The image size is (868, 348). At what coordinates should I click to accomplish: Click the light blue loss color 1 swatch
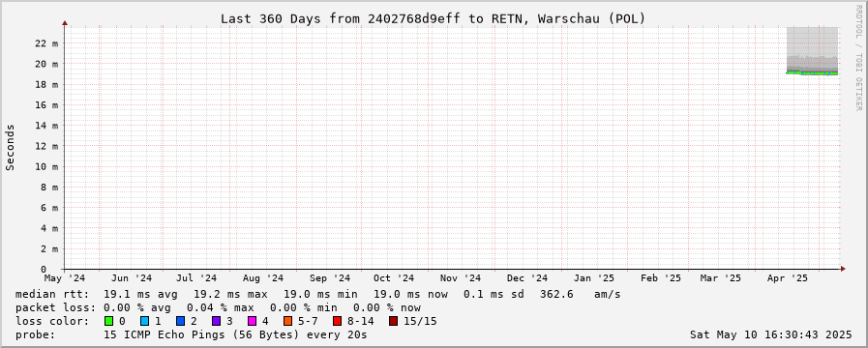[x=144, y=321]
